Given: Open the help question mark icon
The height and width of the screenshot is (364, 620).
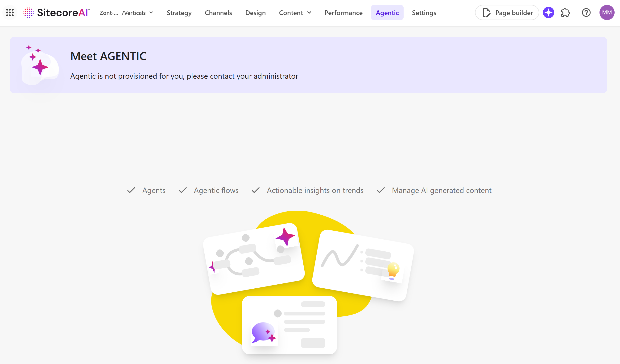Looking at the screenshot, I should click(x=586, y=12).
